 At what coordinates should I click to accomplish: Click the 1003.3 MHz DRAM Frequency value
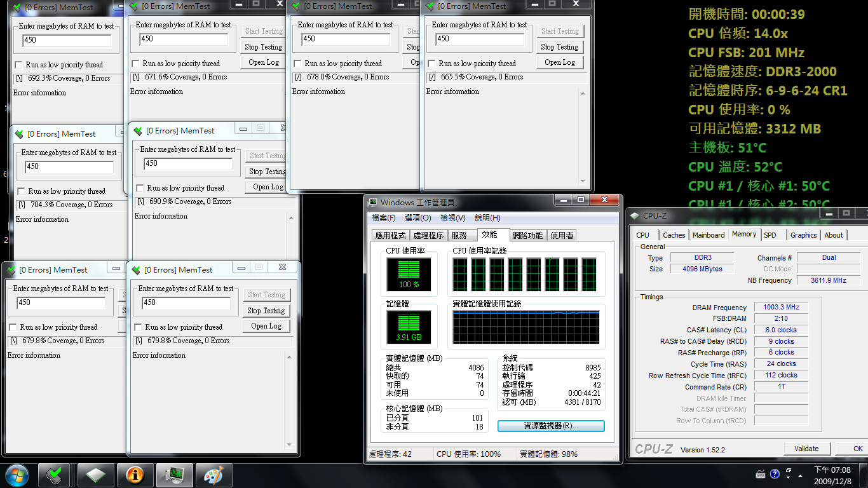tap(781, 307)
